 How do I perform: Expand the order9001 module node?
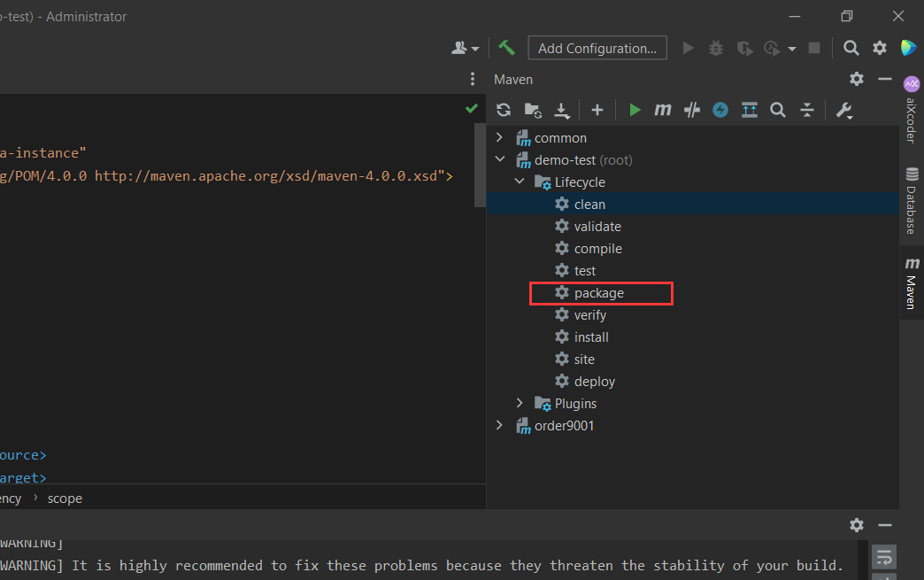(x=499, y=425)
